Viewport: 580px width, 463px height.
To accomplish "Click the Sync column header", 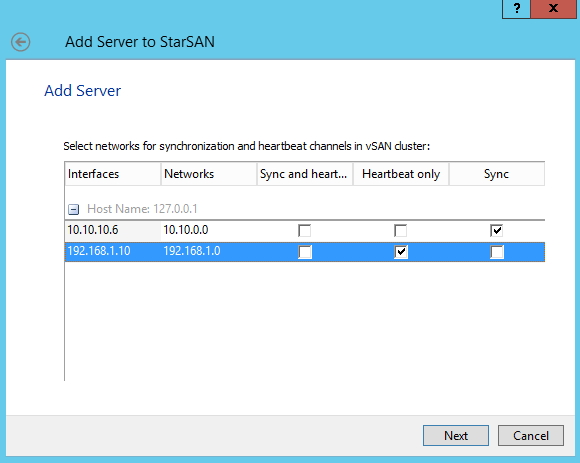I will coord(497,174).
